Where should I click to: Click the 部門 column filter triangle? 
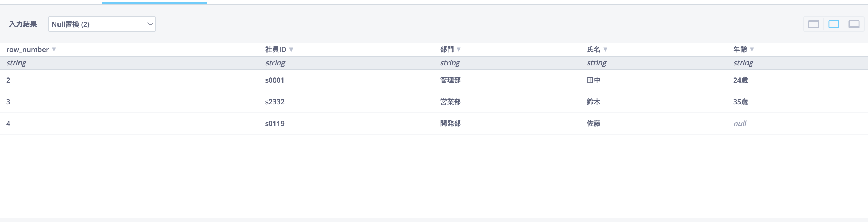[459, 50]
